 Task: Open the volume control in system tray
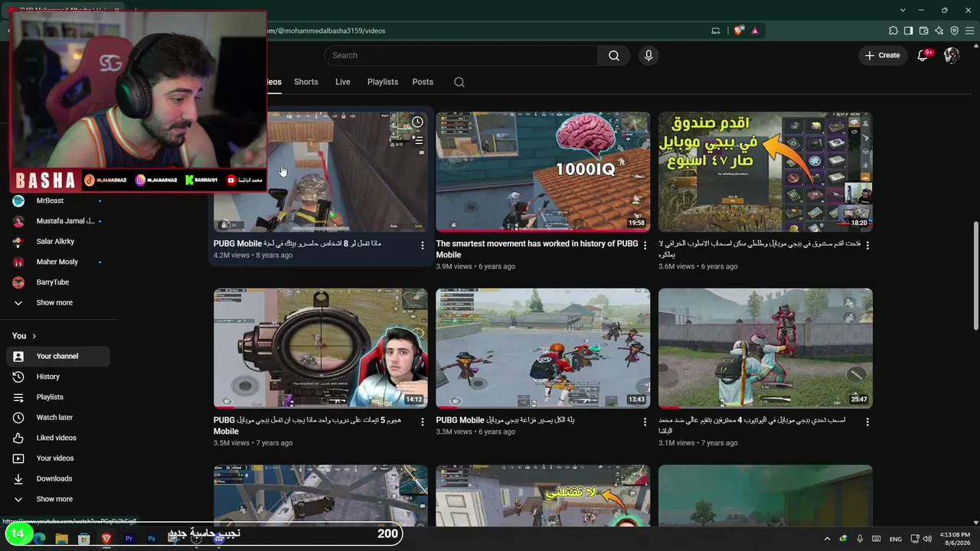tap(927, 539)
